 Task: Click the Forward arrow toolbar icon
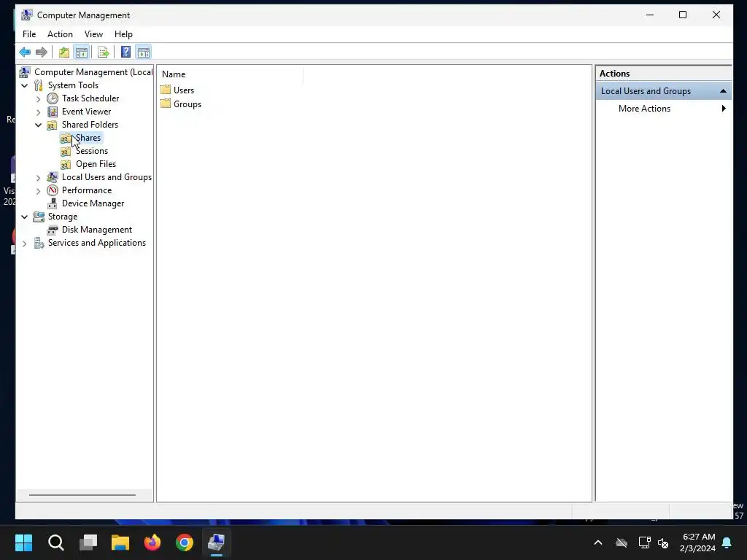(x=42, y=52)
